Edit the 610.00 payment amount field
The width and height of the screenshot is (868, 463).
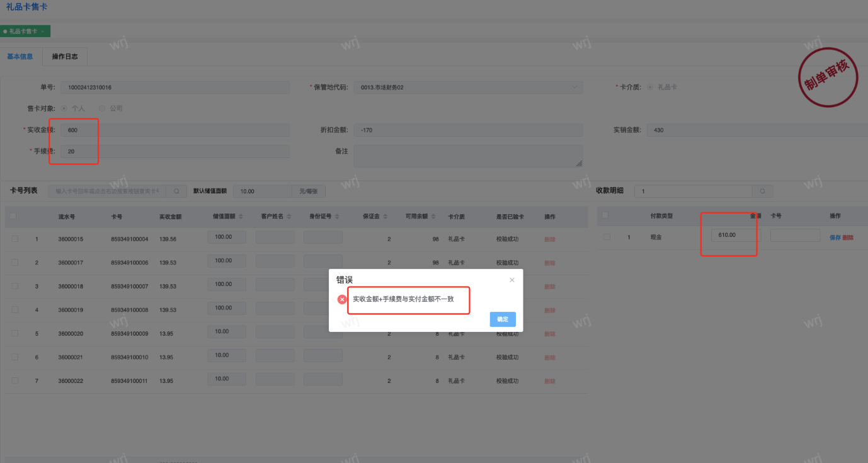coord(736,236)
